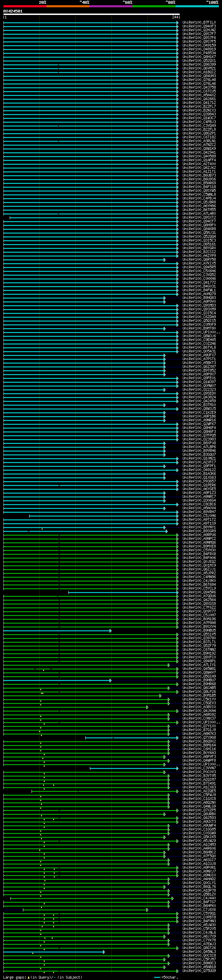Open hit UniRef100_Q5S1V5

click(x=199, y=634)
